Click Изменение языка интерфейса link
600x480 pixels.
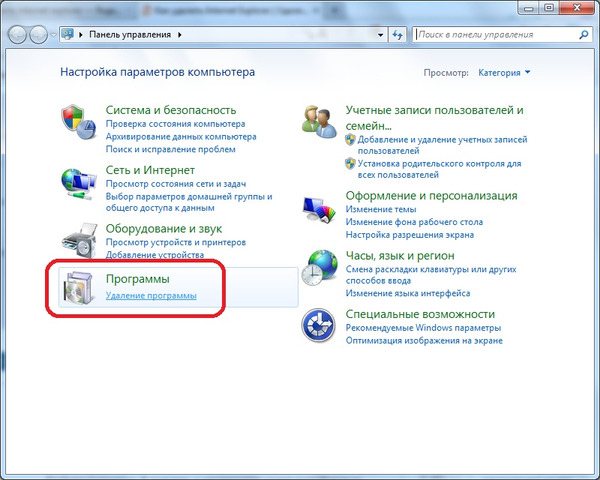408,293
